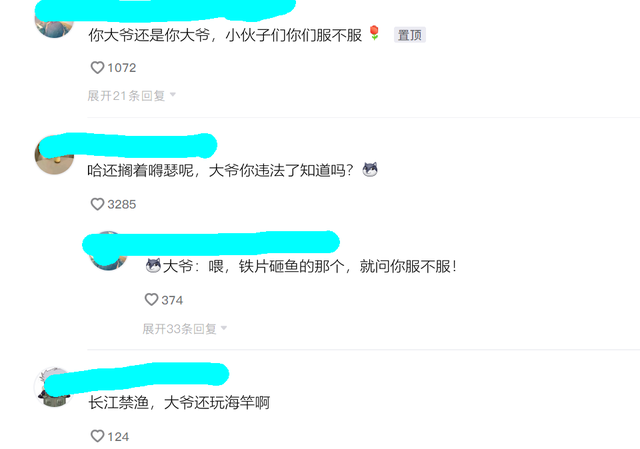Image resolution: width=640 pixels, height=449 pixels.
Task: Open the avatar of the 铁片砸鱼 reply author
Action: [x=108, y=251]
